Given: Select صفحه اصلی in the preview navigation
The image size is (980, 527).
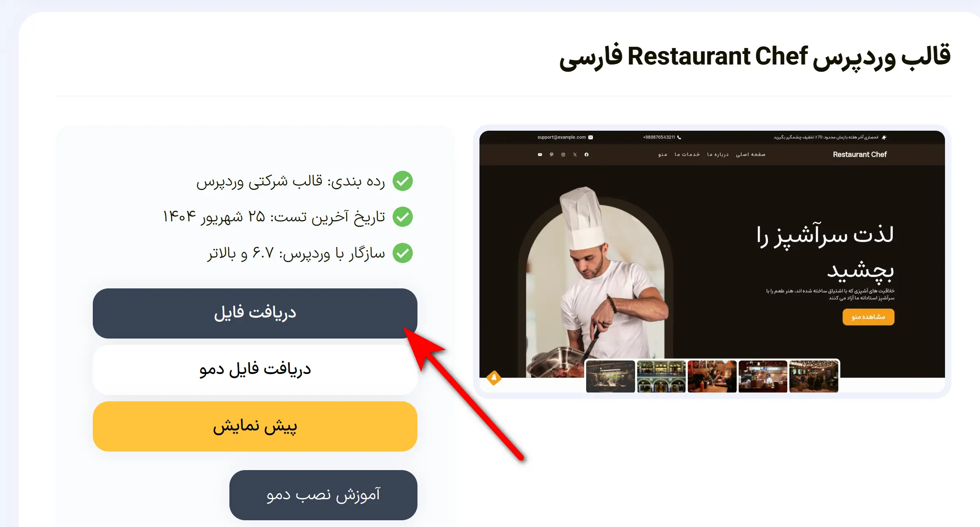Looking at the screenshot, I should (751, 155).
